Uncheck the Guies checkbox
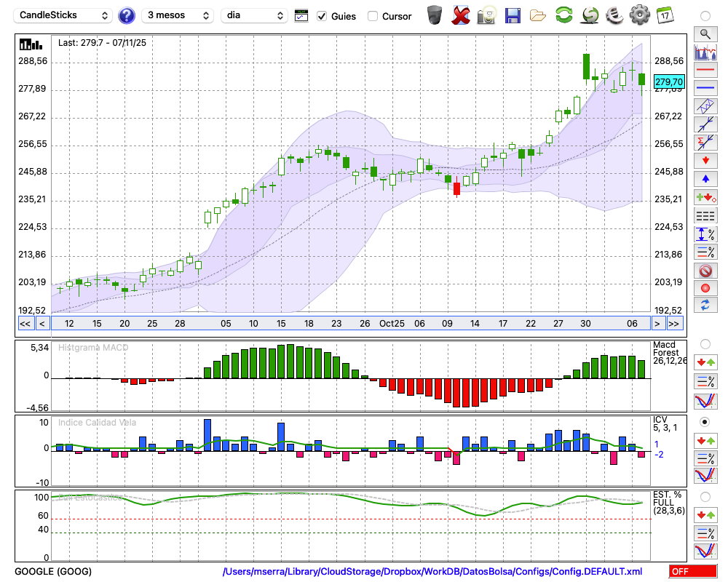728x582 pixels. 322,16
